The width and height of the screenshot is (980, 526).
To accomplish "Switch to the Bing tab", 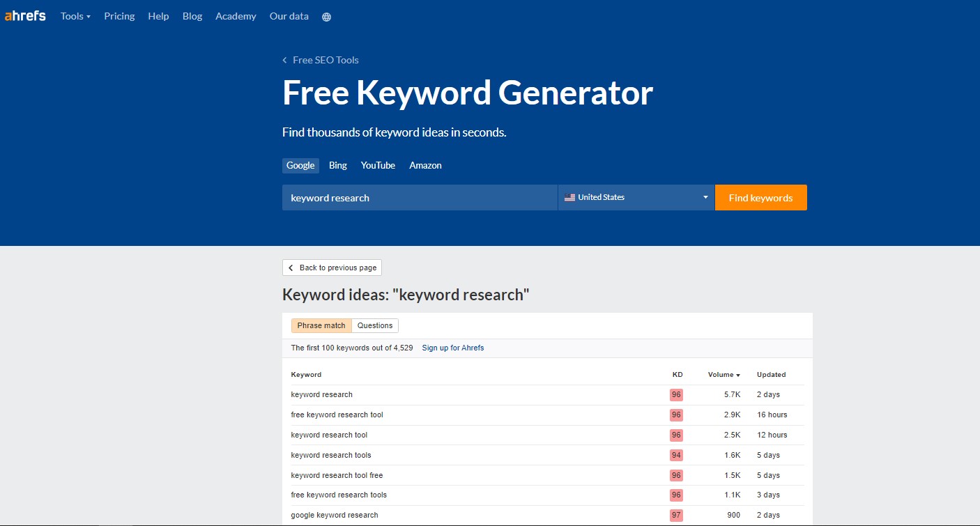I will click(x=338, y=165).
